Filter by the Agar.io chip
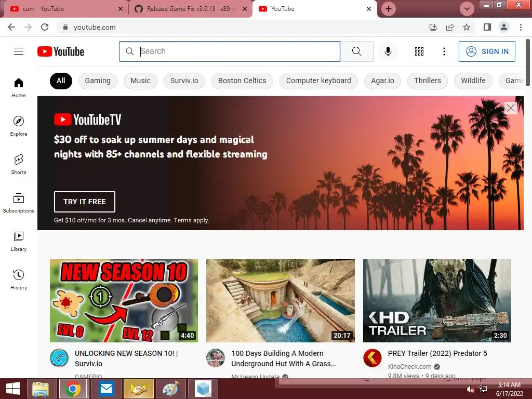 (x=383, y=81)
